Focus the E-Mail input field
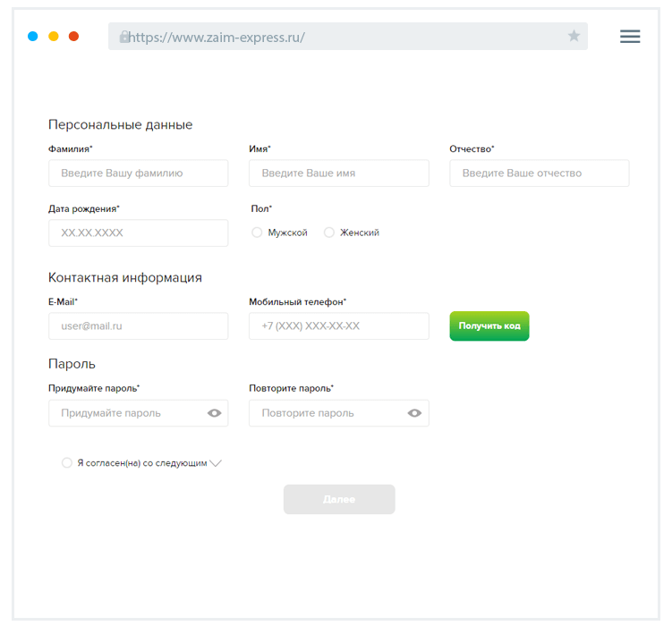Image resolution: width=672 pixels, height=634 pixels. [x=139, y=326]
